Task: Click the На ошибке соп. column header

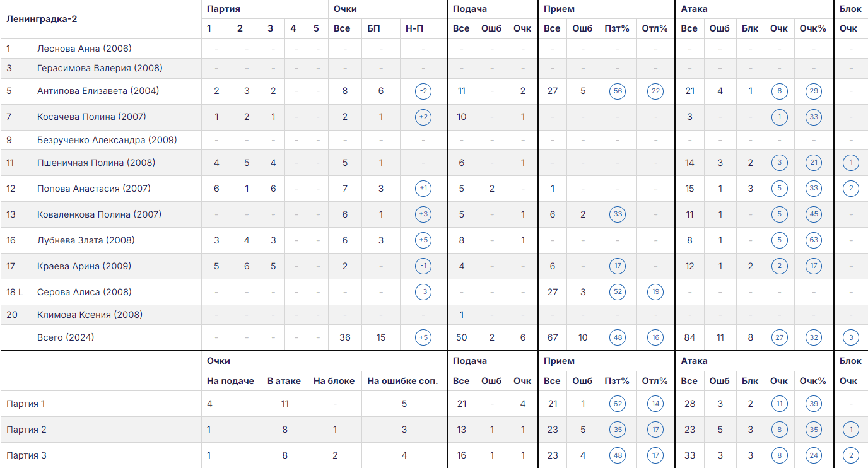Action: pyautogui.click(x=402, y=381)
